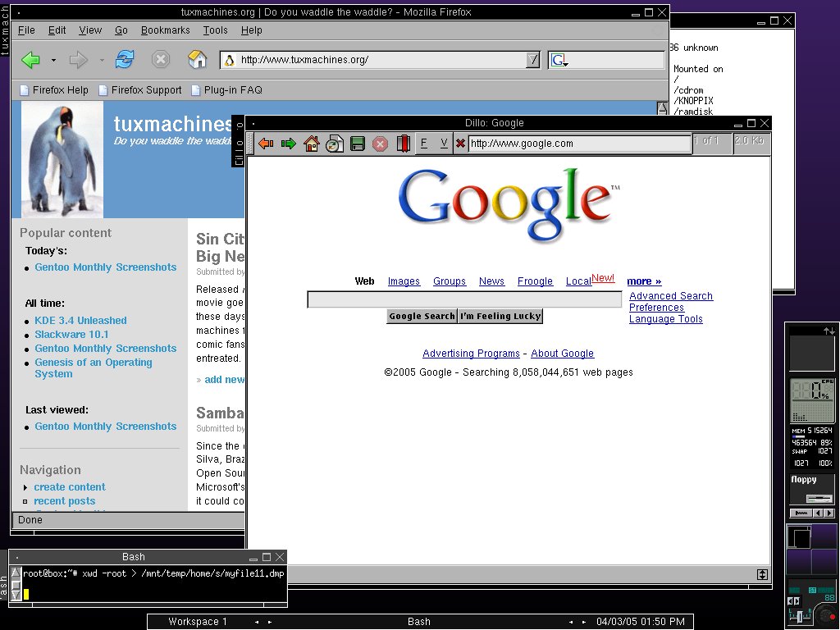Click Dillo green forward arrow

[x=288, y=144]
